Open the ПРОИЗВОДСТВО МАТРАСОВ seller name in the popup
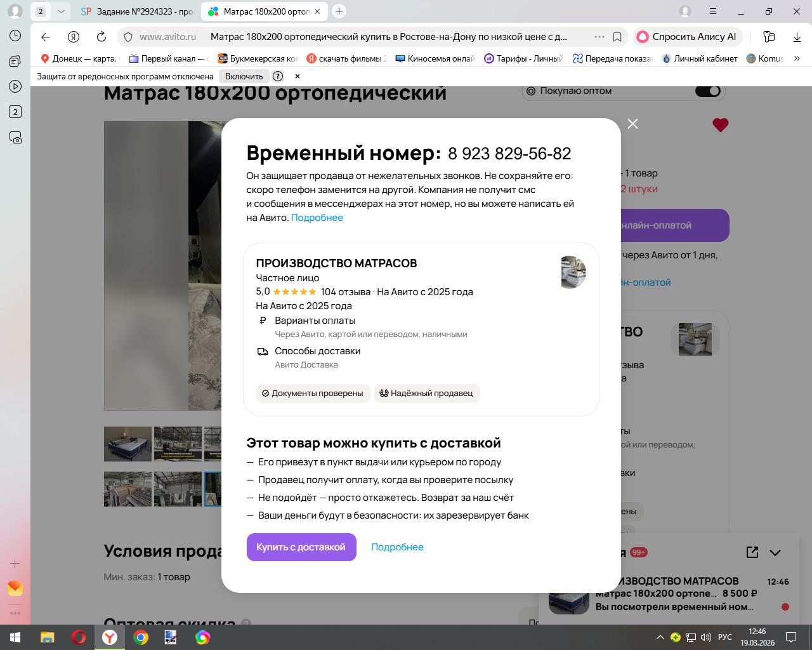Screen dimensions: 812x650 (x=336, y=263)
